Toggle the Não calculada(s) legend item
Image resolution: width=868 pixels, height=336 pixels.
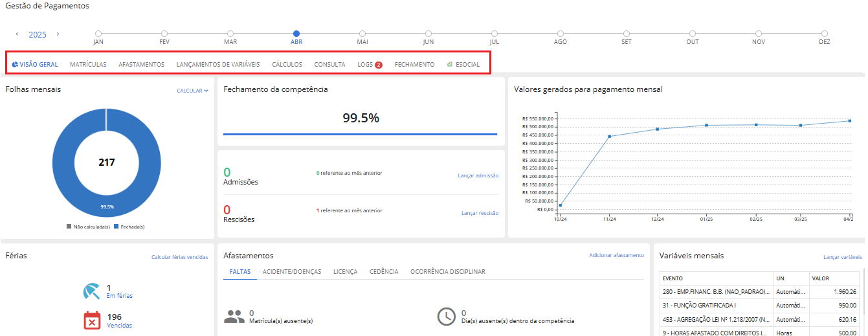pyautogui.click(x=88, y=227)
